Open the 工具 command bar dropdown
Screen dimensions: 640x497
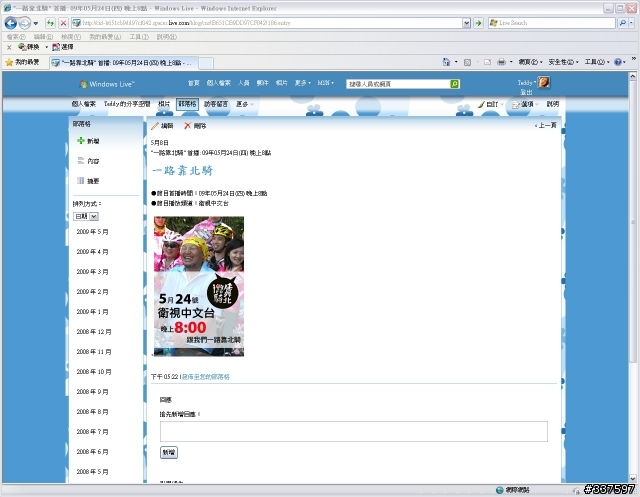click(596, 62)
